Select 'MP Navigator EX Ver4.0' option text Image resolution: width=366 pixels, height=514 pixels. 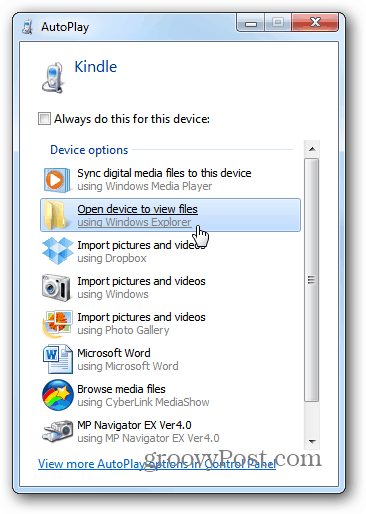click(x=134, y=425)
